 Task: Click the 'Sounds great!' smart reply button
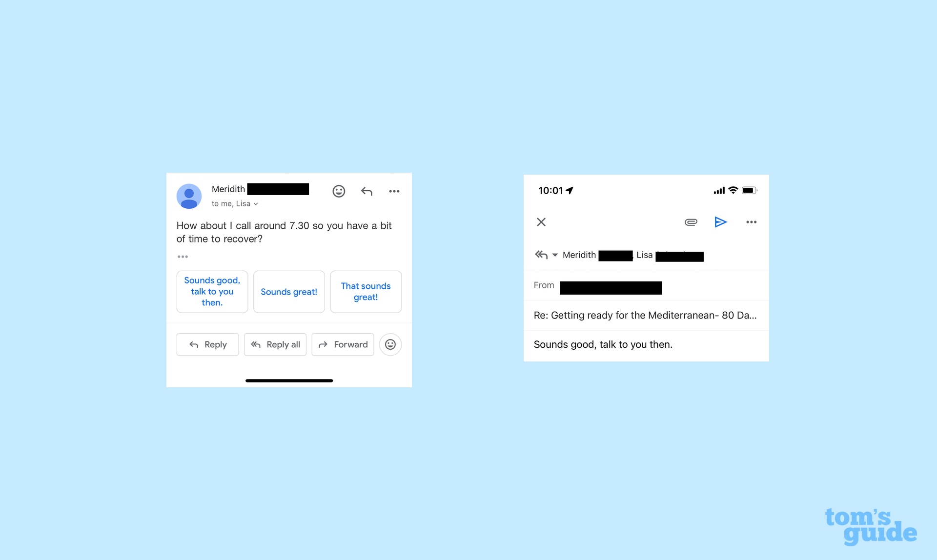pos(289,291)
